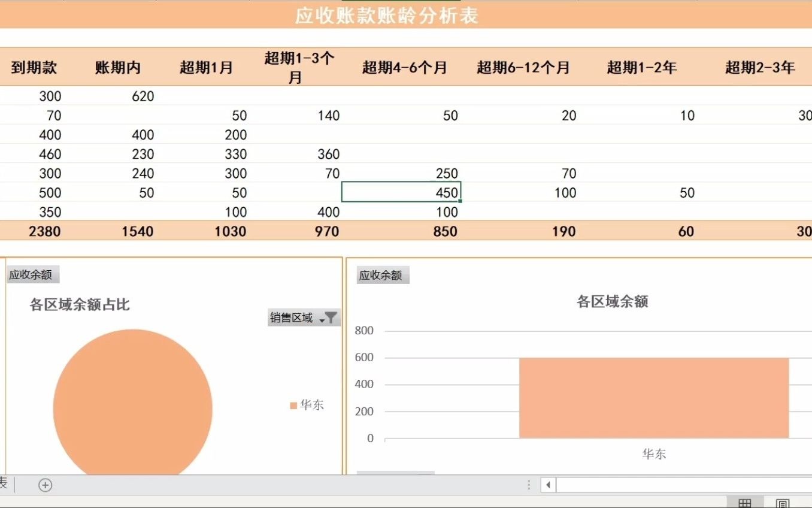The image size is (812, 508).
Task: Click the orange 华东 legend marker
Action: pos(292,405)
